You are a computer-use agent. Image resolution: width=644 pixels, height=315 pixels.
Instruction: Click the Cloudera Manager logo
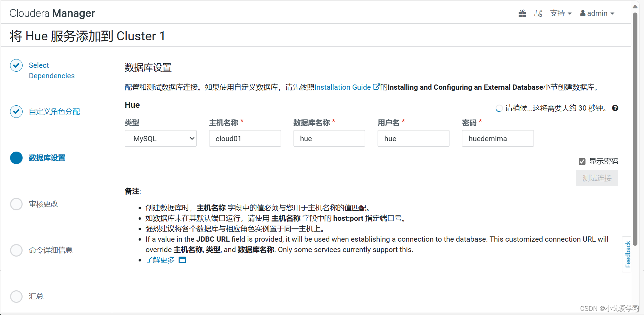52,13
